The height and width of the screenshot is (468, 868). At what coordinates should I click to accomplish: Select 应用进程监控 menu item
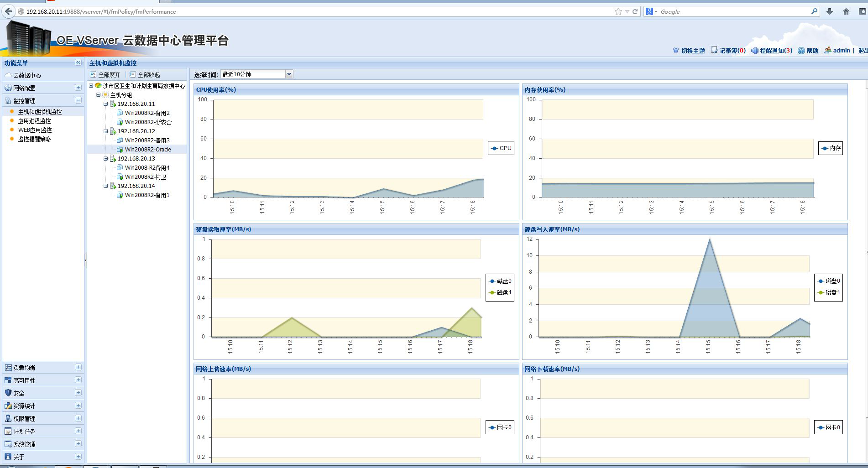[x=34, y=121]
